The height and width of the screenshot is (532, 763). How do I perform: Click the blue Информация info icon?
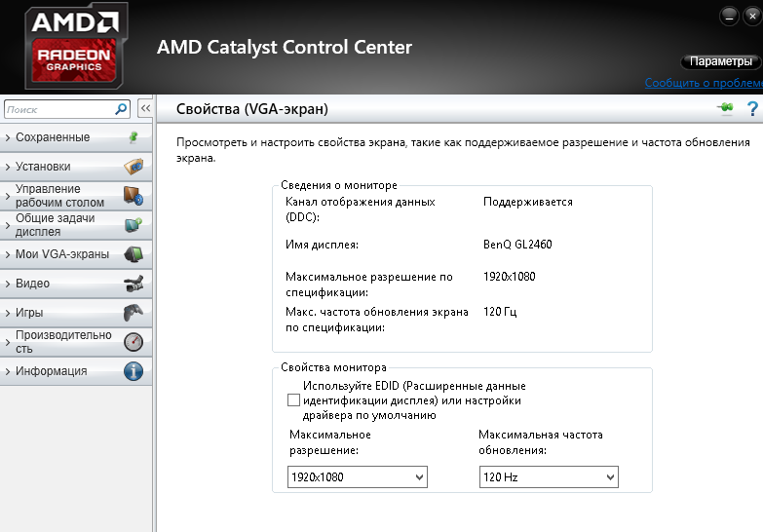[134, 371]
